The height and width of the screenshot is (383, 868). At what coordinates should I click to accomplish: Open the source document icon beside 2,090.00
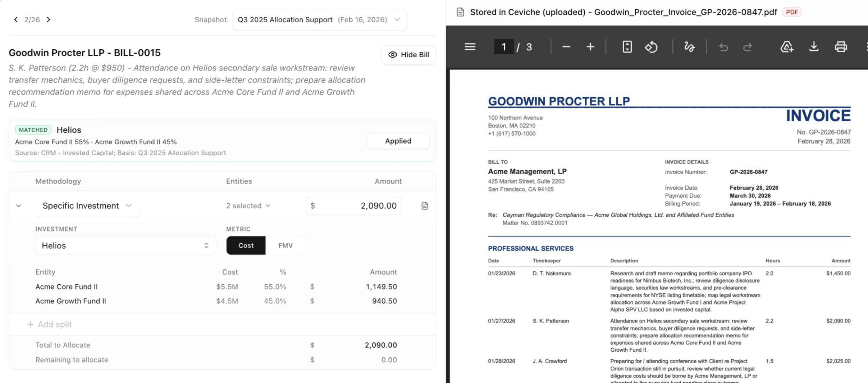(x=425, y=205)
